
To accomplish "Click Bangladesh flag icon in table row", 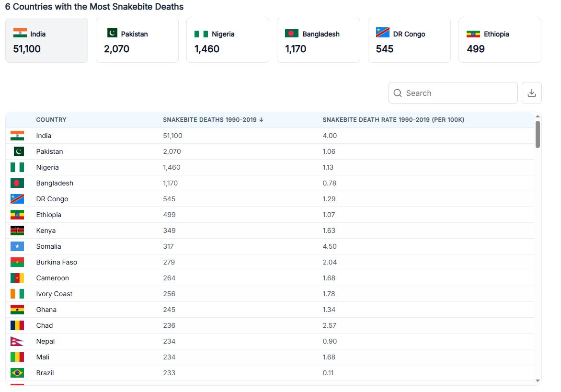I will [x=17, y=183].
